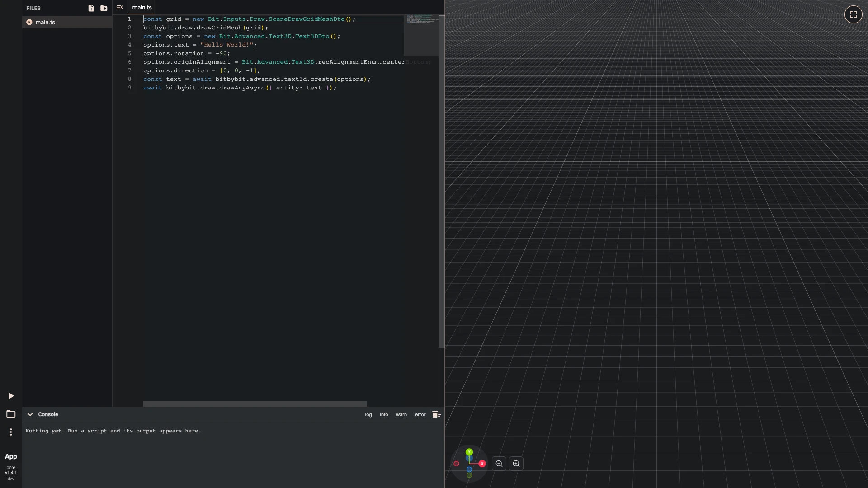Image resolution: width=868 pixels, height=488 pixels.
Task: Zoom out the 3D view
Action: tap(499, 464)
